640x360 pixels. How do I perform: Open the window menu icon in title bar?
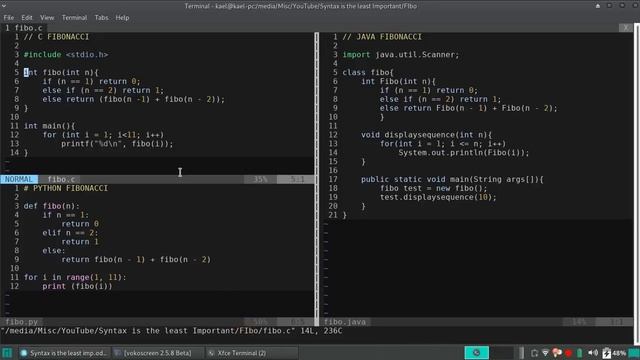click(4, 6)
